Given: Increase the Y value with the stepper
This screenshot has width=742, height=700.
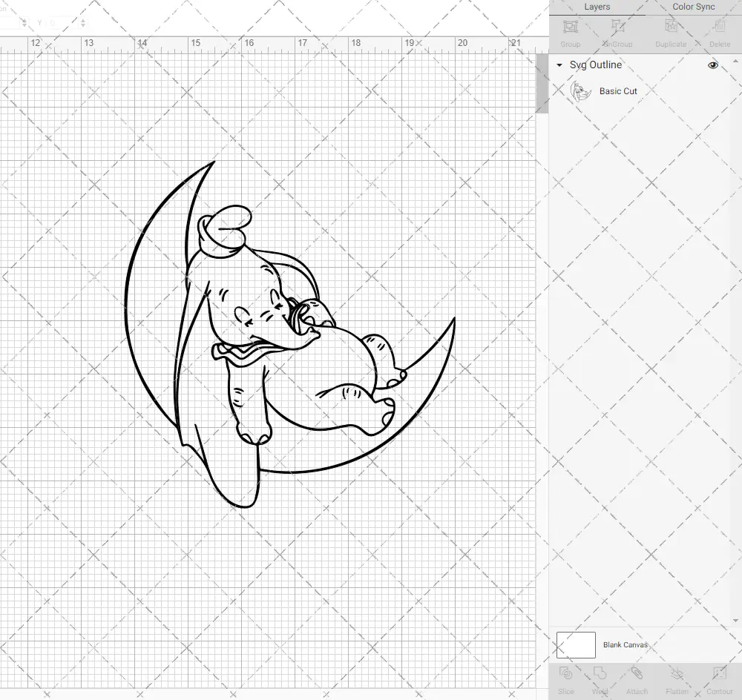Looking at the screenshot, I should [x=83, y=21].
